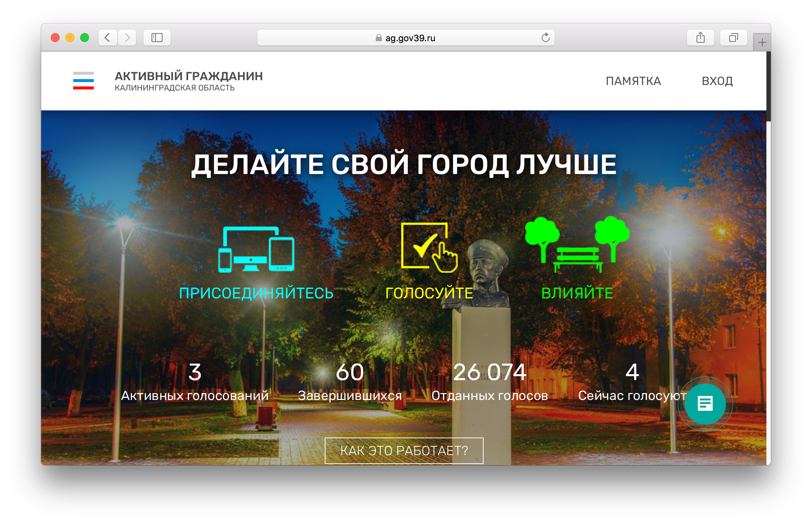Click the devices icon above ПРИСОЕДИНЯЙТЕСЬ
The image size is (812, 524).
point(256,249)
